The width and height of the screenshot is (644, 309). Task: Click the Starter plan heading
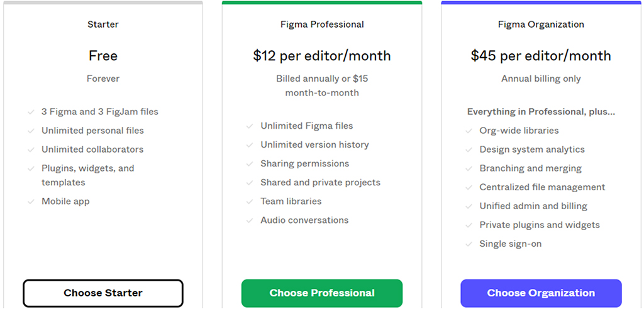tap(103, 24)
